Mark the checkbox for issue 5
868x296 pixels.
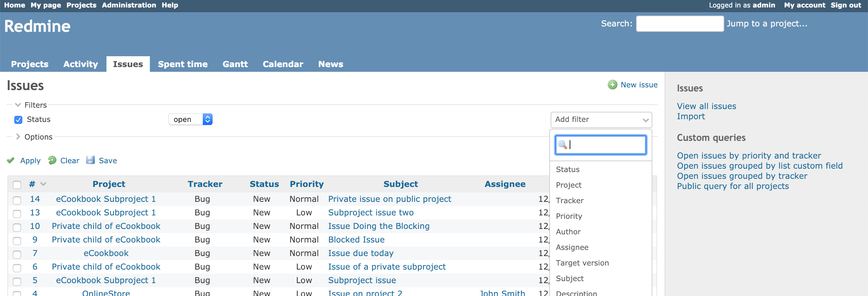point(17,281)
